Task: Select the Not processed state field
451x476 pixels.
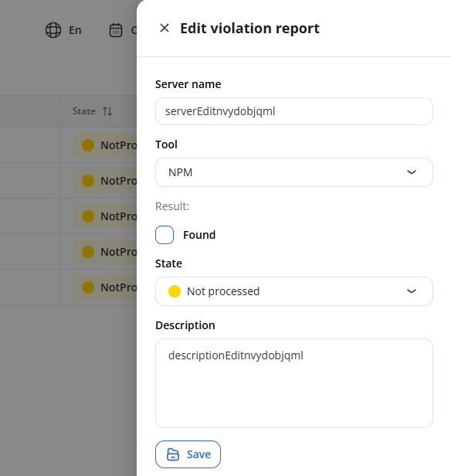Action: pos(294,291)
